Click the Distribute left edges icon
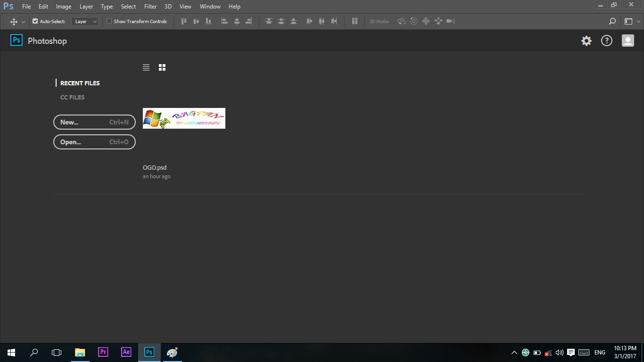Image resolution: width=644 pixels, height=362 pixels. coord(309,21)
